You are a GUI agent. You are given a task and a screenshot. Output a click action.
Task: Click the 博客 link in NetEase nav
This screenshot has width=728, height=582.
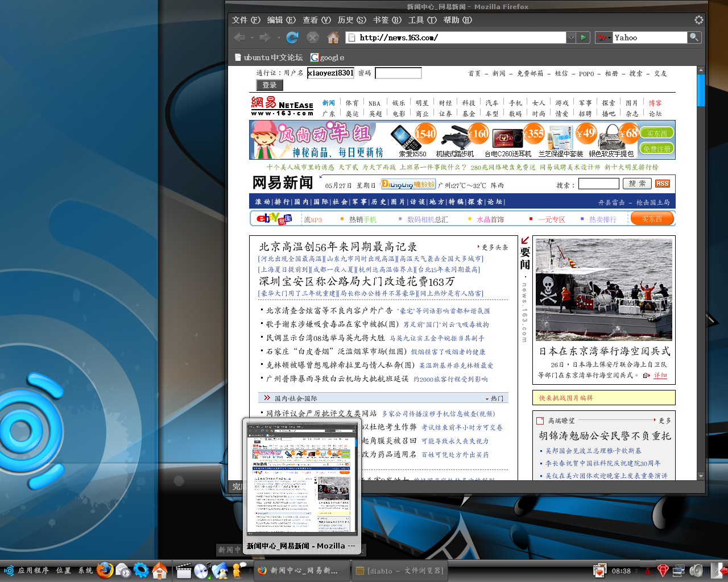click(x=655, y=103)
